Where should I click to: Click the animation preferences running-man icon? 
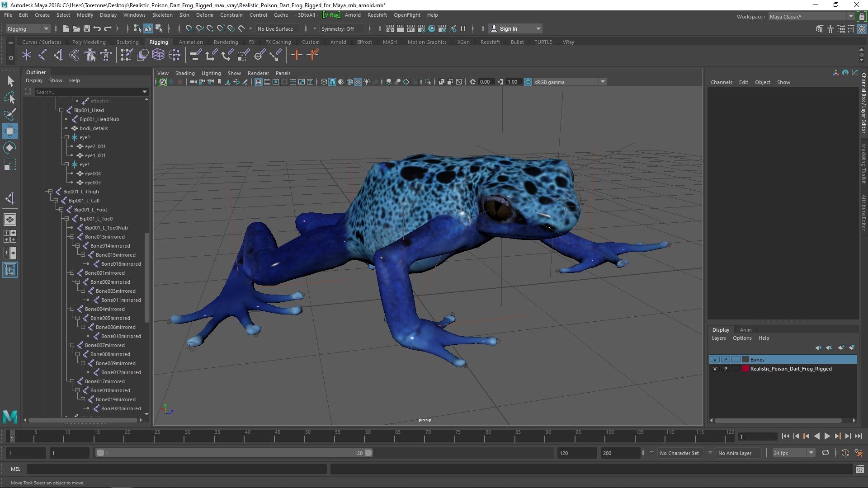coord(859,453)
